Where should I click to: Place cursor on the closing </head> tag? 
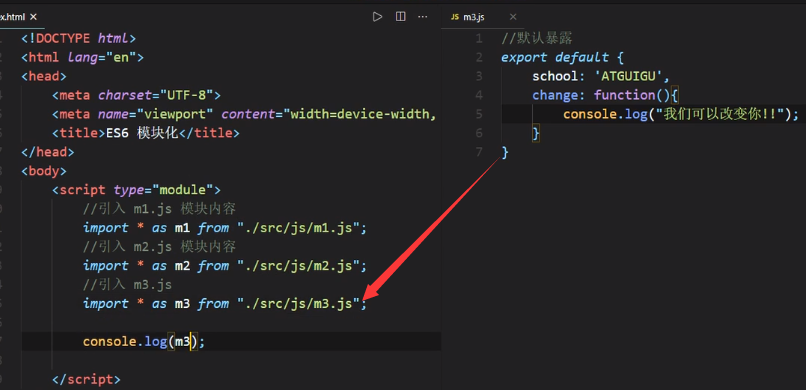click(x=48, y=152)
